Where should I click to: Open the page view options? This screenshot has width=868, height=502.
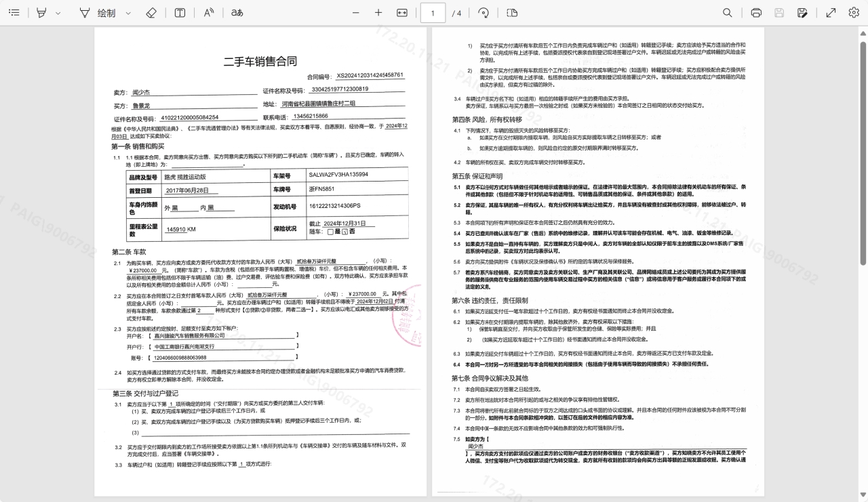point(512,13)
